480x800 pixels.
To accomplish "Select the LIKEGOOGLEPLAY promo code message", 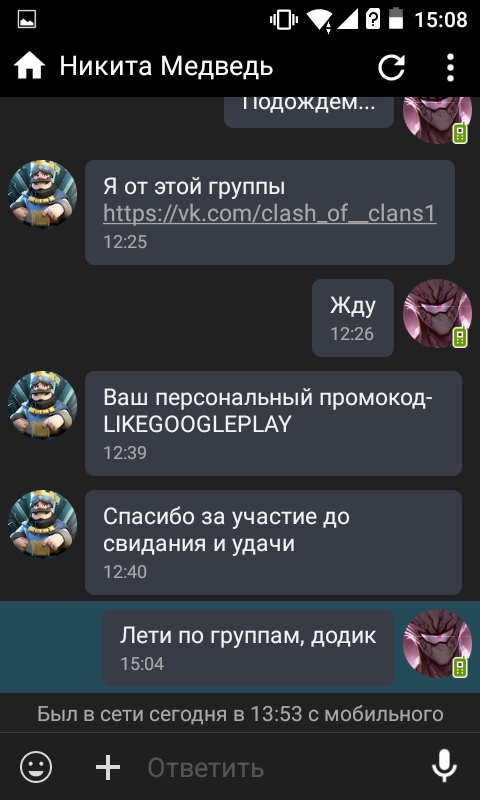I will 273,423.
